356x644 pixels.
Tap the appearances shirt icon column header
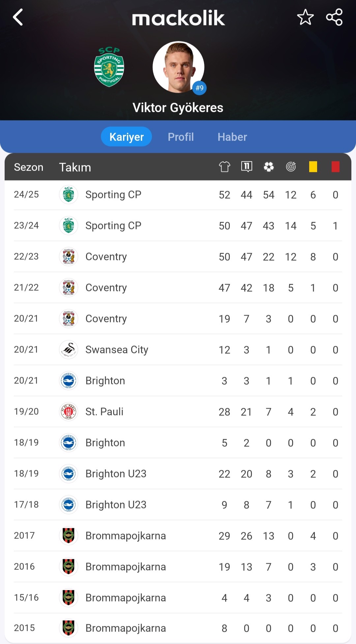coord(224,167)
